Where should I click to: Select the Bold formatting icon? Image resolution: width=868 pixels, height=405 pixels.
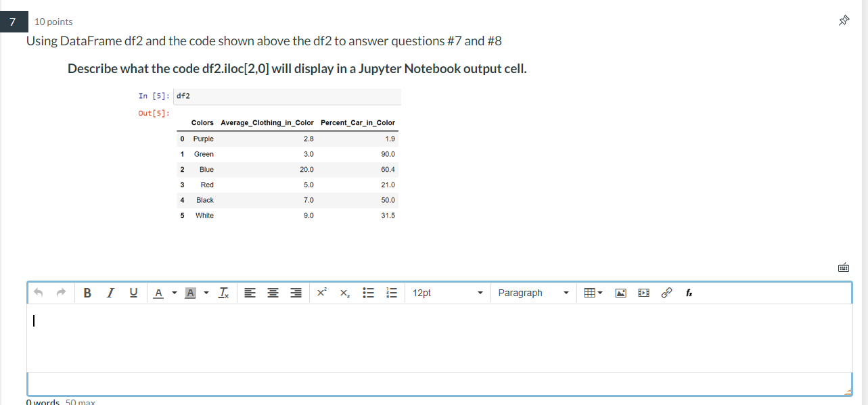(87, 292)
